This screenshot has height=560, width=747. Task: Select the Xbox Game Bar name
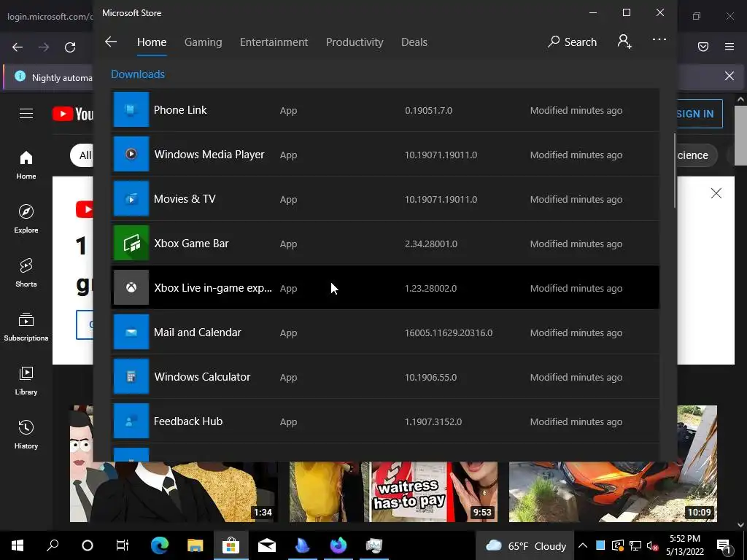tap(191, 244)
